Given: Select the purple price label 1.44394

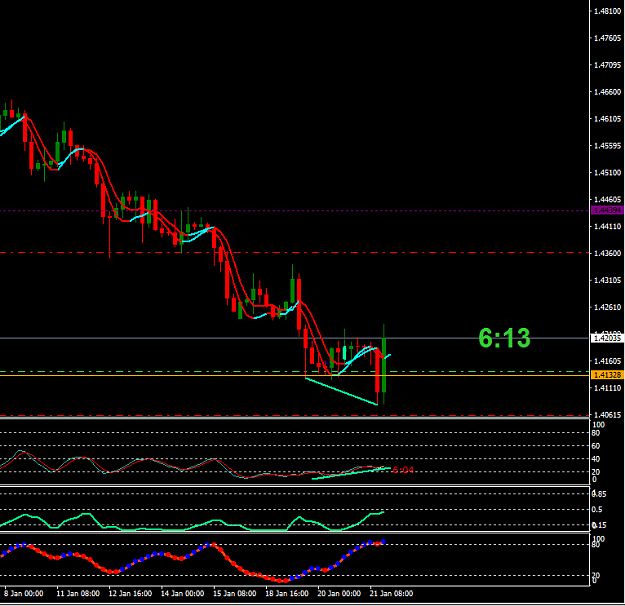Looking at the screenshot, I should [x=607, y=210].
